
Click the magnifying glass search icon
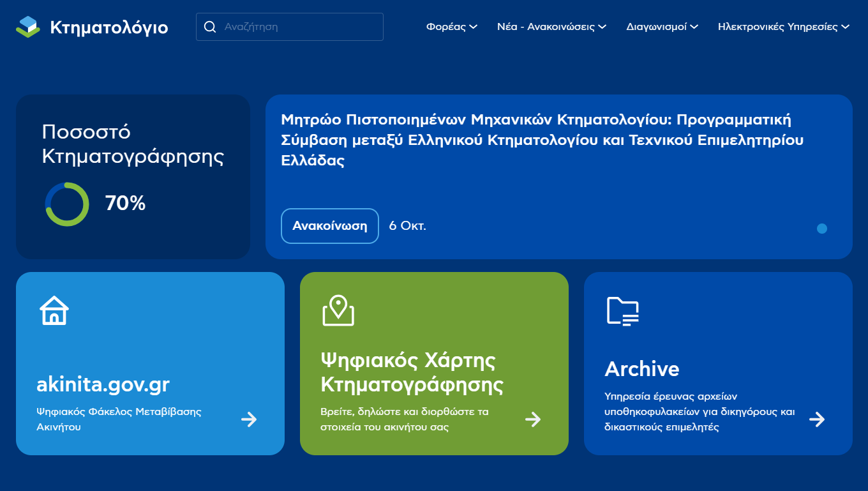pyautogui.click(x=211, y=26)
